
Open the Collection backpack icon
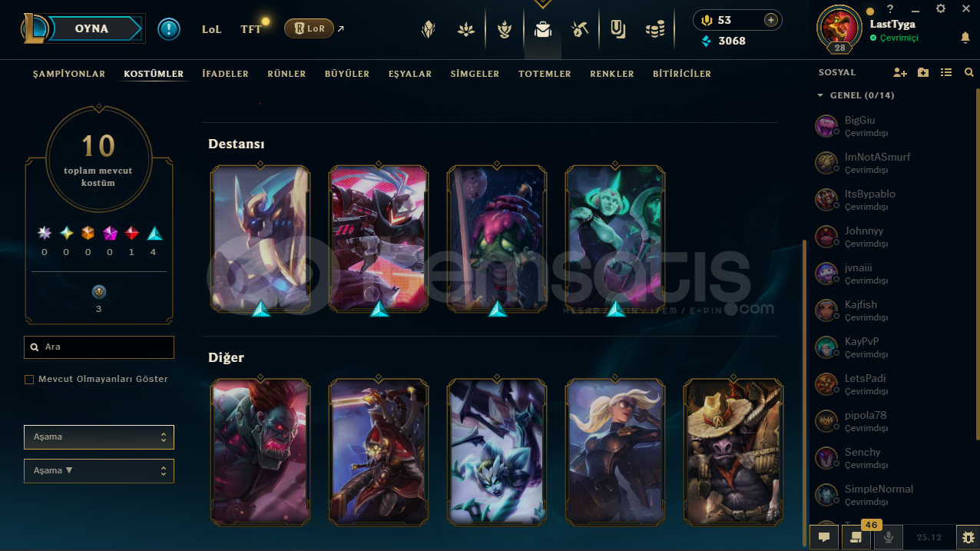click(x=543, y=29)
